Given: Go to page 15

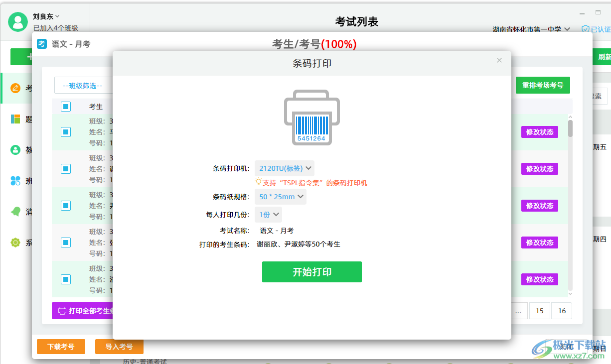Looking at the screenshot, I should coord(540,311).
